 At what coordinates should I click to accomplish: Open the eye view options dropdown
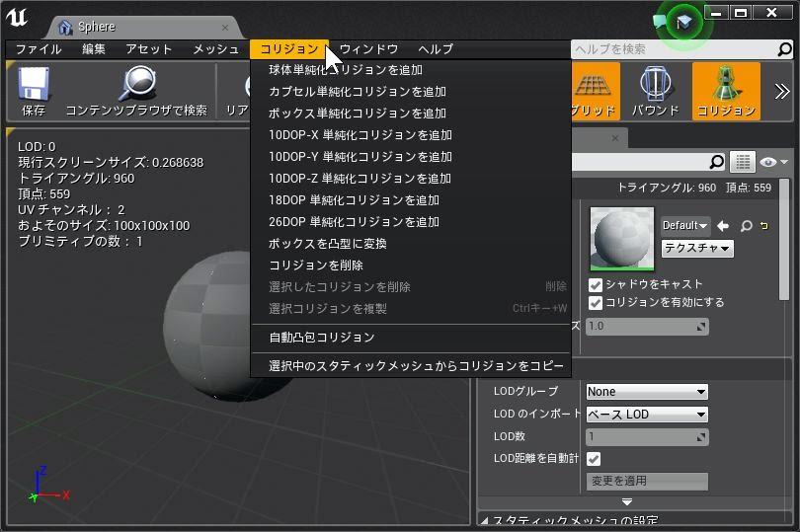(x=772, y=162)
